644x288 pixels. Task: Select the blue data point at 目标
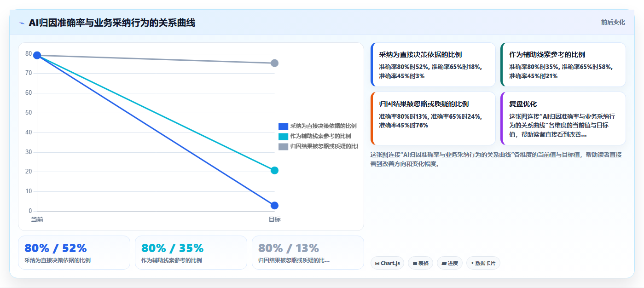coord(274,206)
